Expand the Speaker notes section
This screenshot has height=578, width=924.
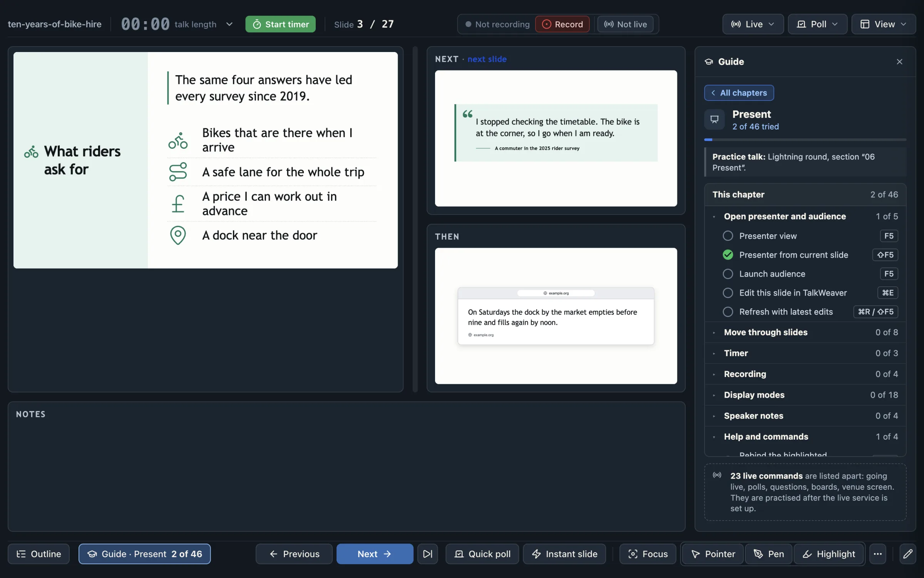[805, 415]
